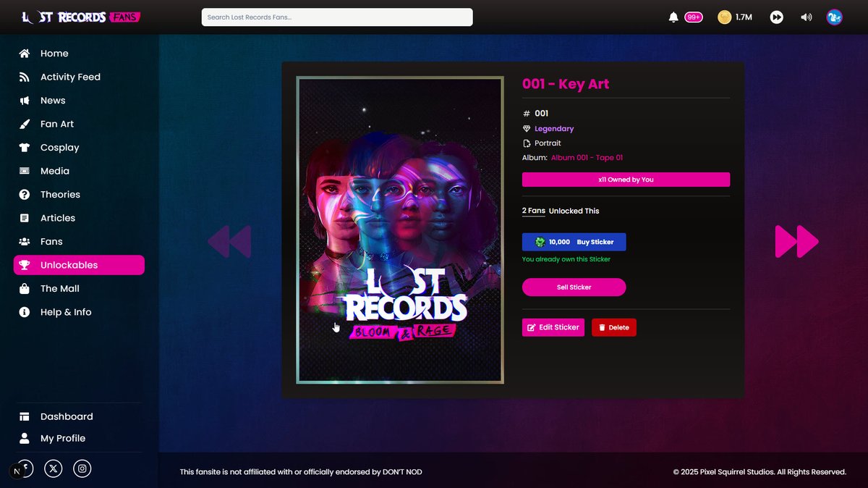Click the Lost Records Fans logo
868x488 pixels.
tap(81, 17)
